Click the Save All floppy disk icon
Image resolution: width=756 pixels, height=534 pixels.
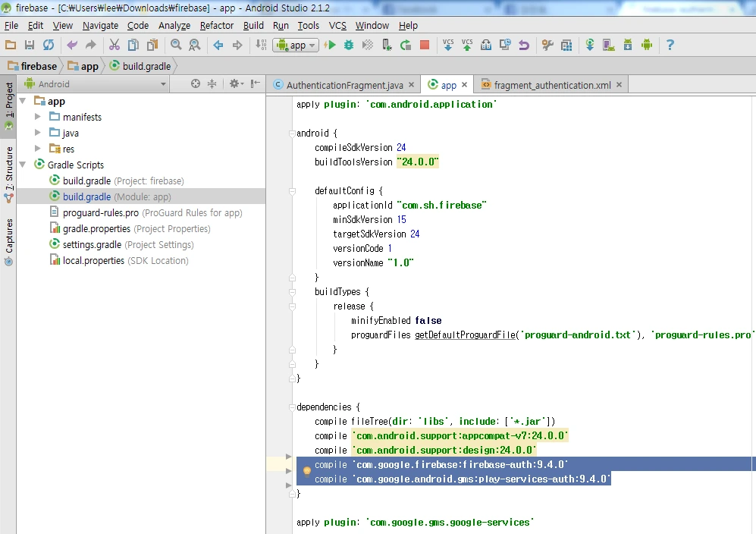tap(30, 46)
